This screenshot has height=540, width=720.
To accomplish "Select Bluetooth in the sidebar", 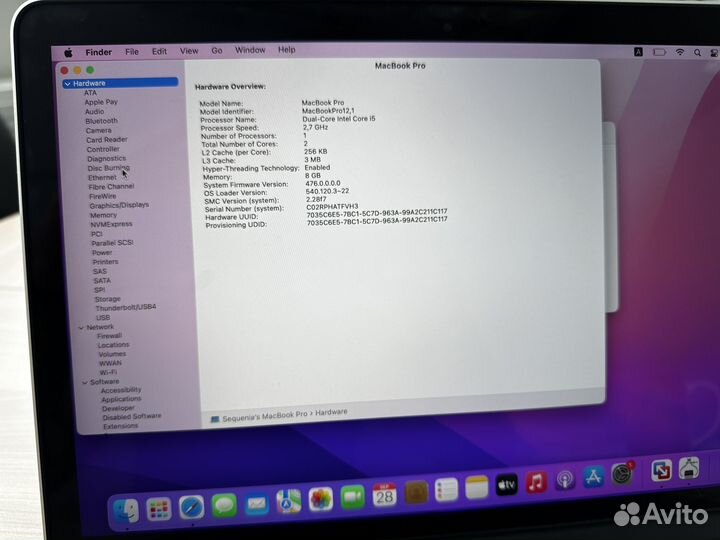I will tap(101, 121).
